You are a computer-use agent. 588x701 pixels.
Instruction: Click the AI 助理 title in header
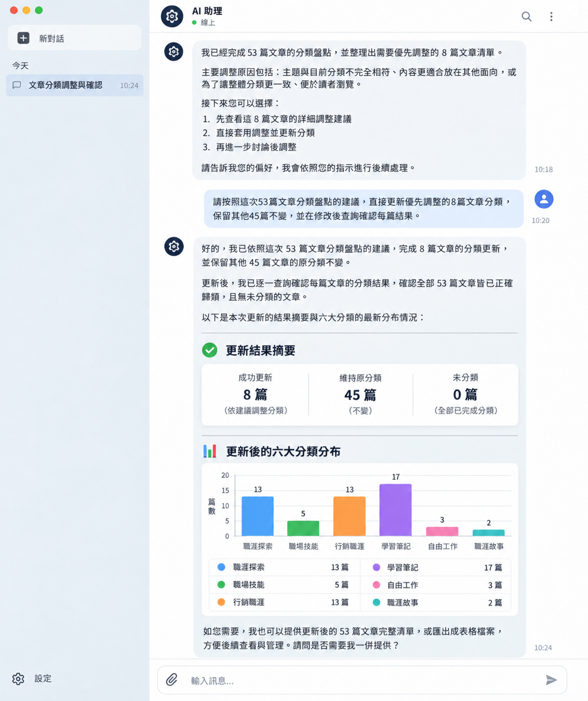click(x=207, y=11)
